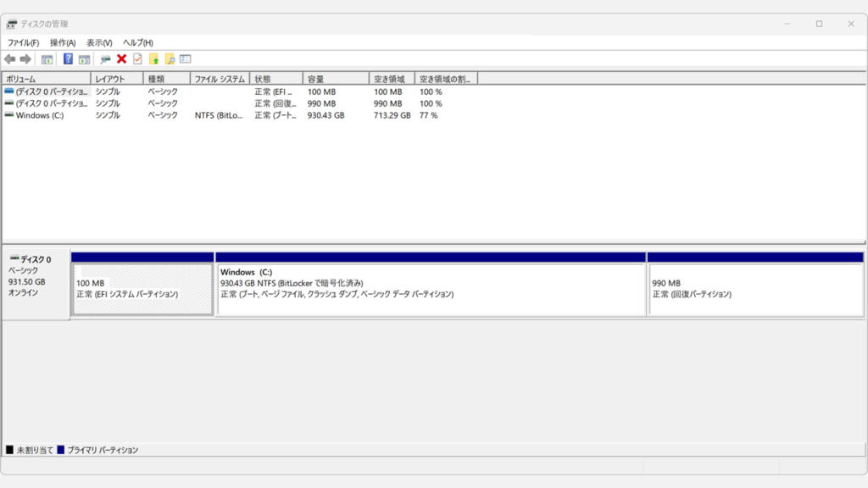868x488 pixels.
Task: Click the folder with magnifier toolbar icon
Action: tap(170, 59)
